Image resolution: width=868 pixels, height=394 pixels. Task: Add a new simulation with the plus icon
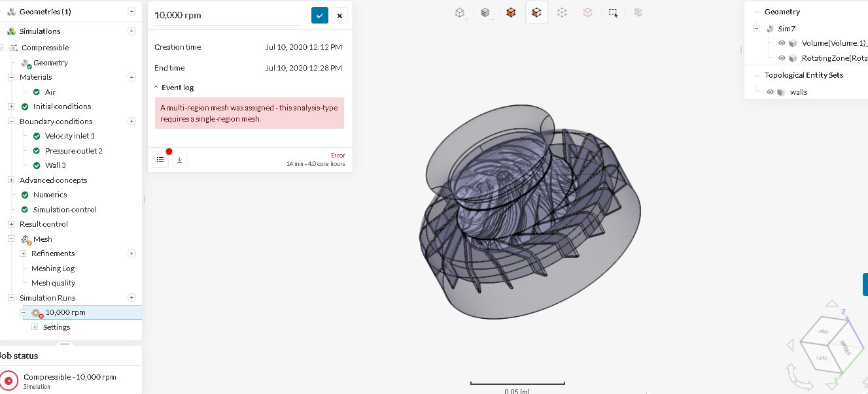click(131, 31)
